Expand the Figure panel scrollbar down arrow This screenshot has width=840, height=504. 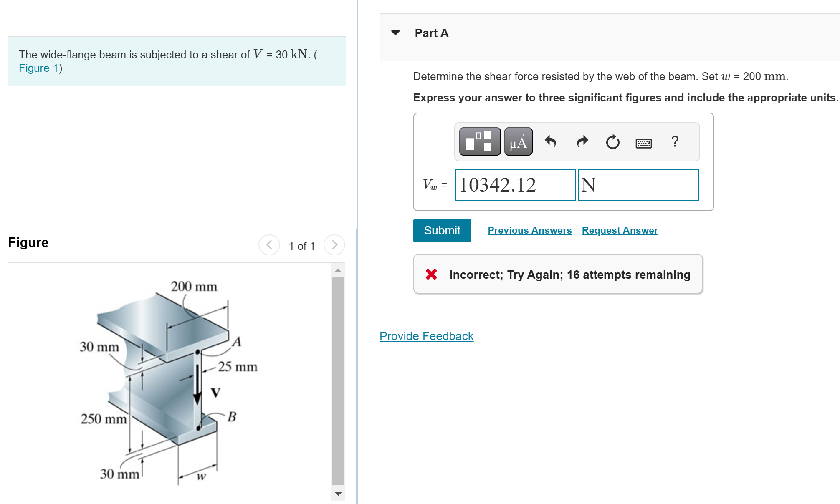click(338, 492)
